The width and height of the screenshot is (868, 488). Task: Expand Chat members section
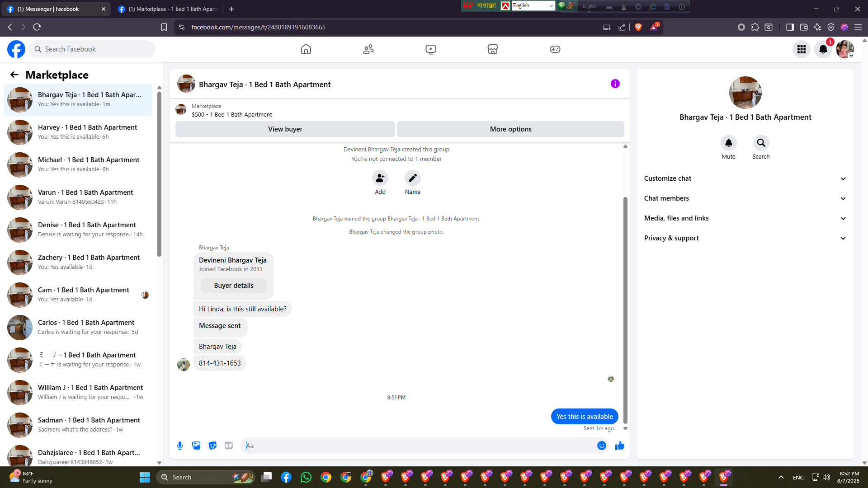coord(745,198)
